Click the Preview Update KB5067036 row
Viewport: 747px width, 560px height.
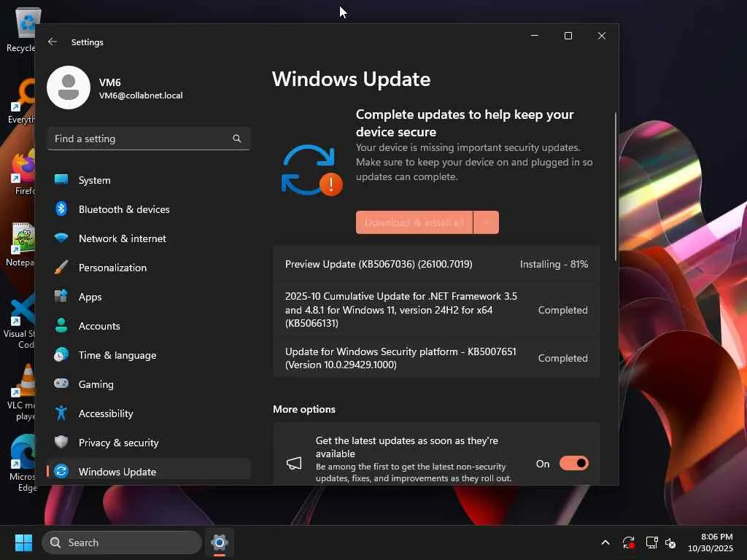point(436,264)
